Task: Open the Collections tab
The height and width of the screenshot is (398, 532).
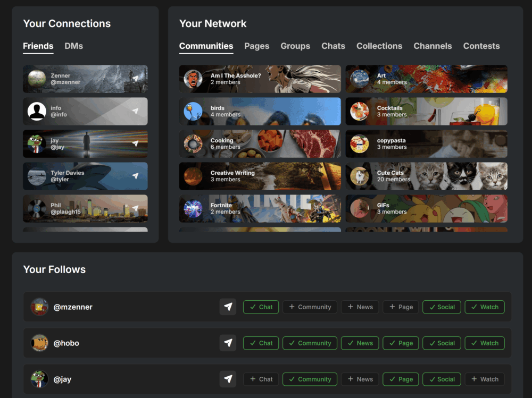Action: [379, 46]
